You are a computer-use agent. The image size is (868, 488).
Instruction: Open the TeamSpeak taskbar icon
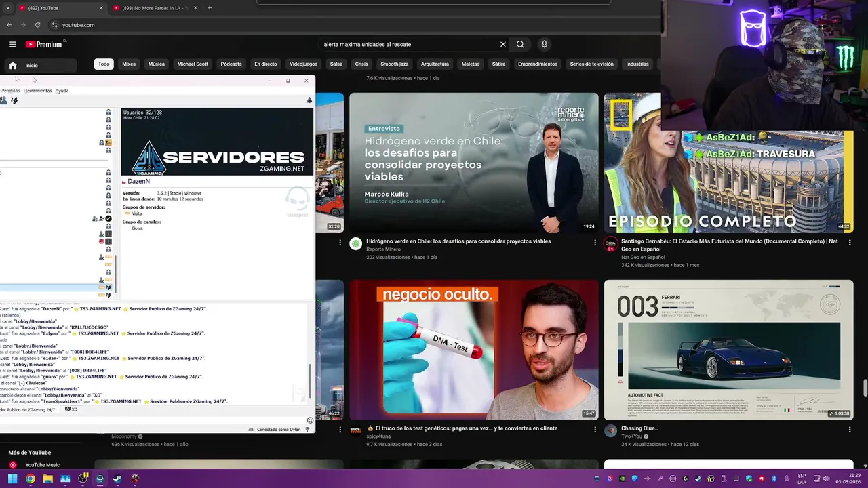tap(100, 479)
